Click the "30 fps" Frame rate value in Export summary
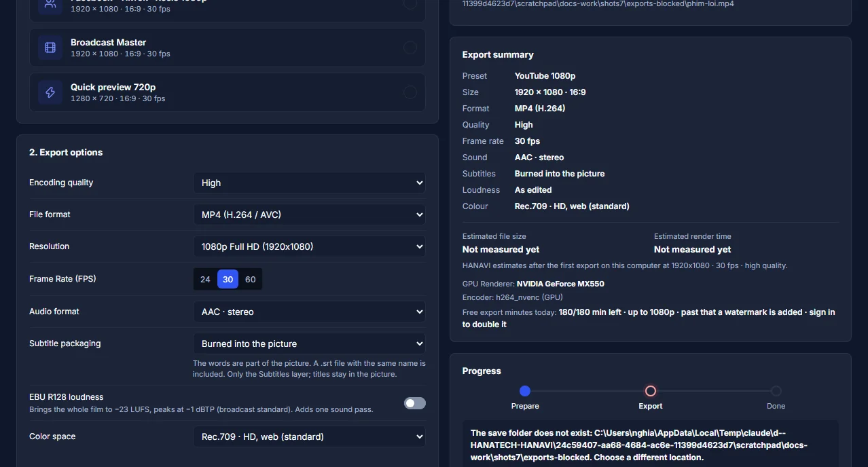Viewport: 868px width, 467px height. 528,141
